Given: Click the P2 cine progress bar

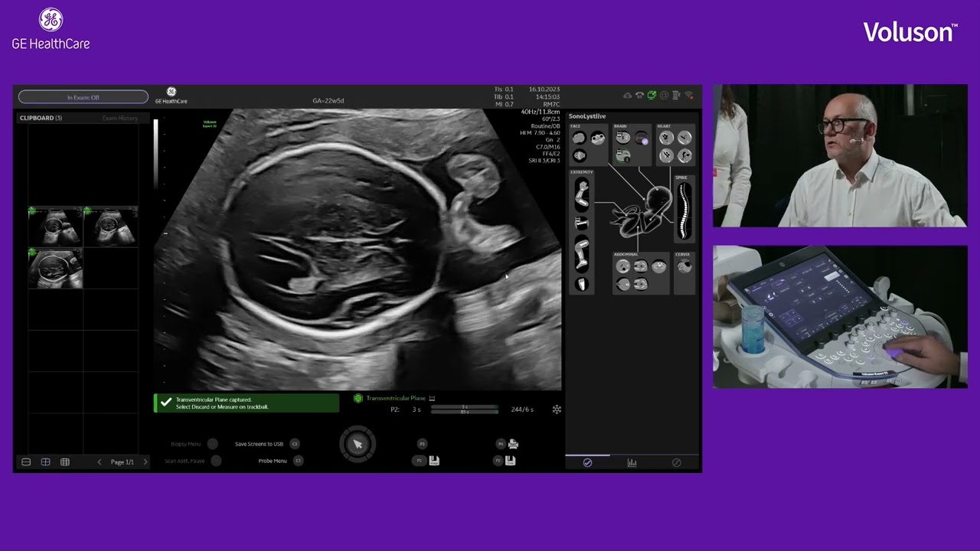Looking at the screenshot, I should tap(465, 409).
